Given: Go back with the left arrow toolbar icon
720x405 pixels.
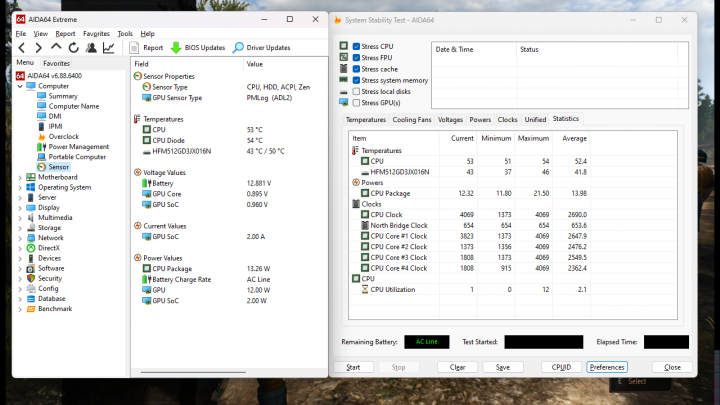Looking at the screenshot, I should (22, 47).
